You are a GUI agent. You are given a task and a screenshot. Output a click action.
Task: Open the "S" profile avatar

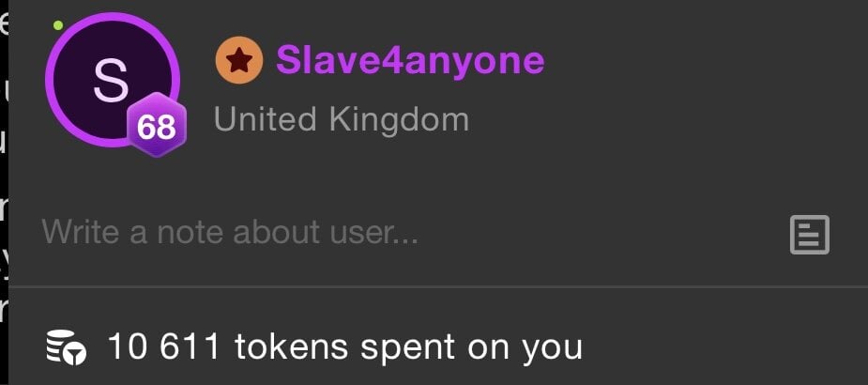point(113,80)
